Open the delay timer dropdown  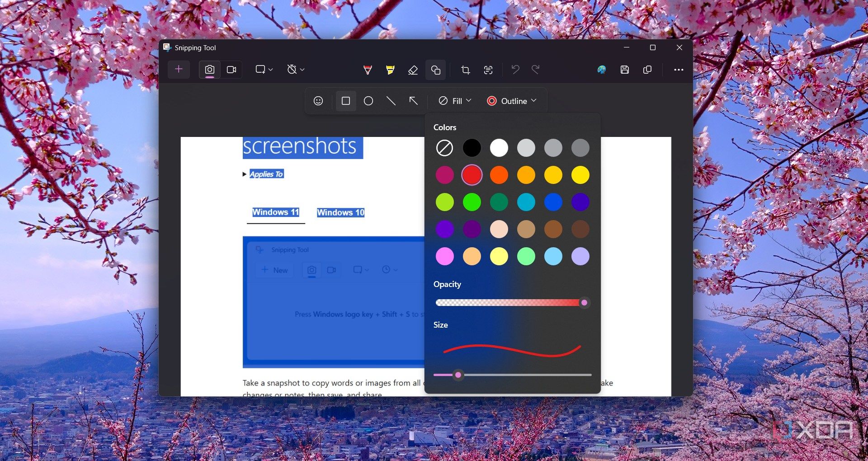(296, 70)
